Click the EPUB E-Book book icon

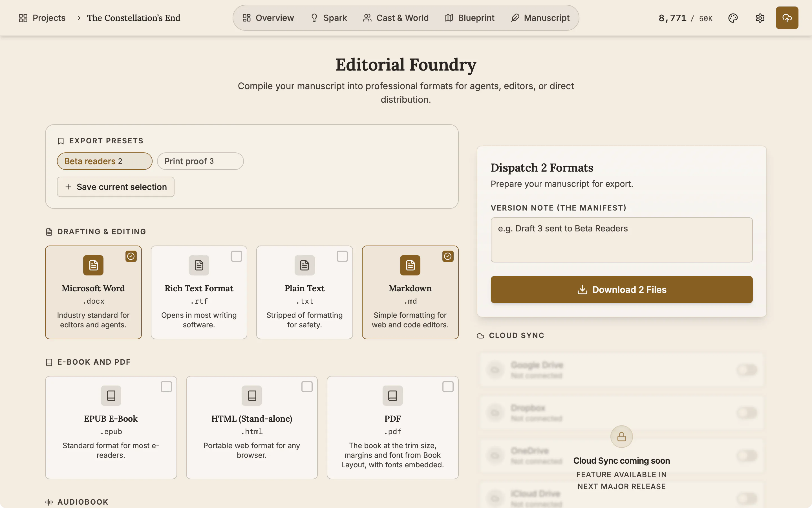pyautogui.click(x=111, y=395)
